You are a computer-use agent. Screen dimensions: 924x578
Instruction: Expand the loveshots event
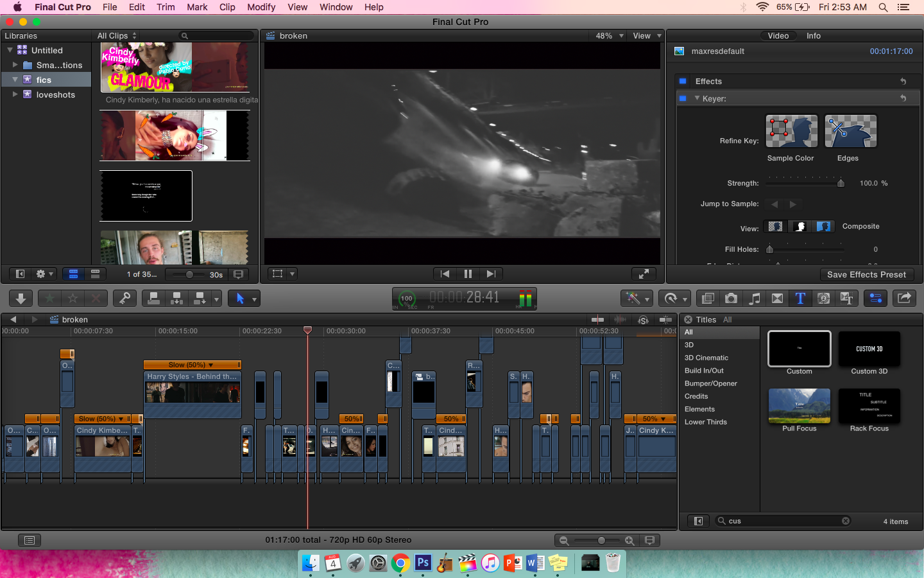[x=15, y=94]
